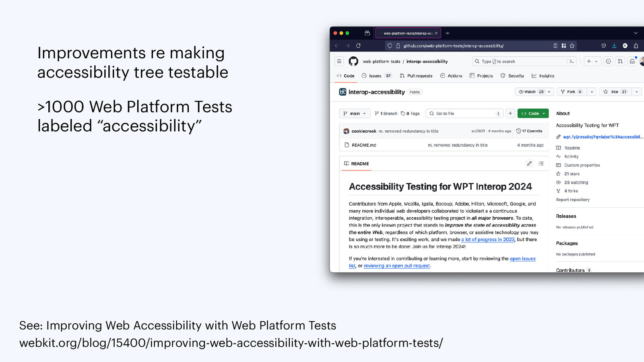Click the Add file plus button

click(x=510, y=113)
